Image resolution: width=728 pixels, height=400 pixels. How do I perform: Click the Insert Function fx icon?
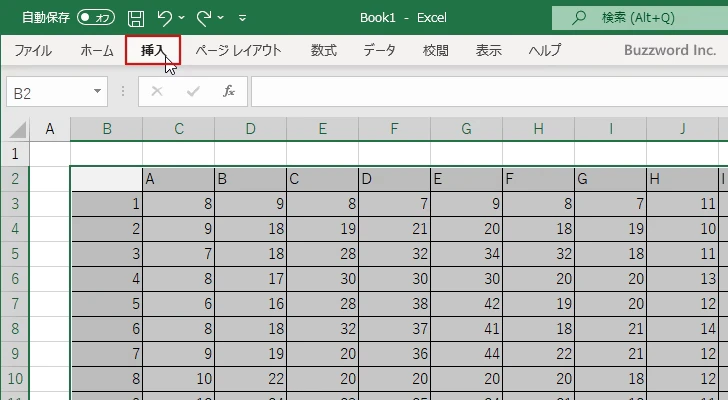[228, 91]
